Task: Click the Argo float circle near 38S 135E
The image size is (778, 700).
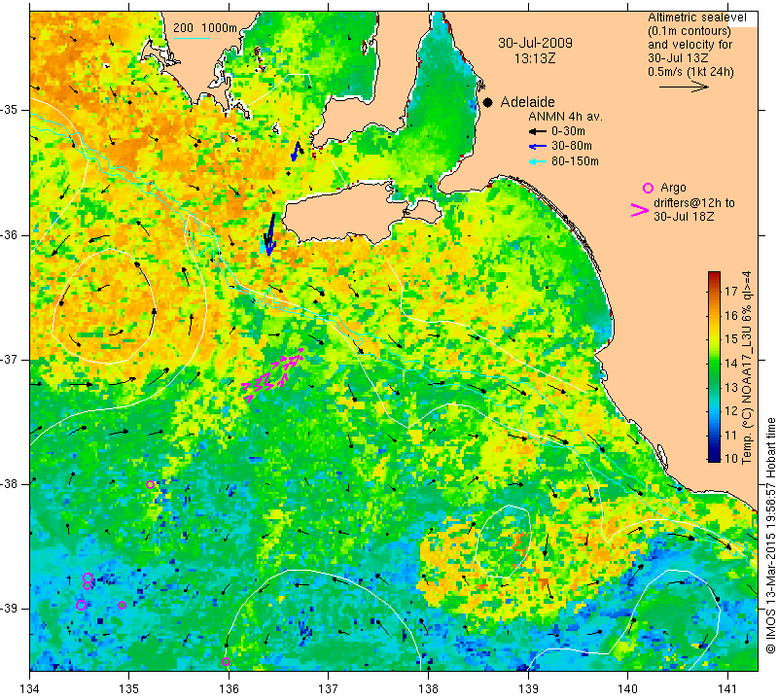Action: pyautogui.click(x=151, y=485)
